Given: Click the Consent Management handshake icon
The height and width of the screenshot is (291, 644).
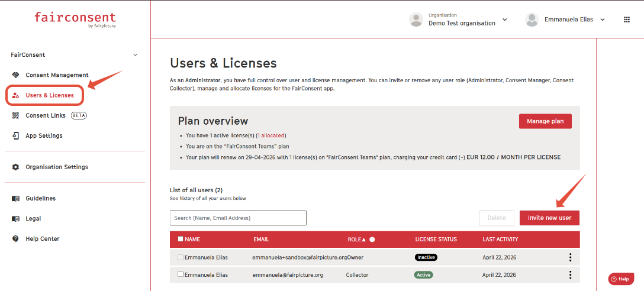Looking at the screenshot, I should 15,75.
